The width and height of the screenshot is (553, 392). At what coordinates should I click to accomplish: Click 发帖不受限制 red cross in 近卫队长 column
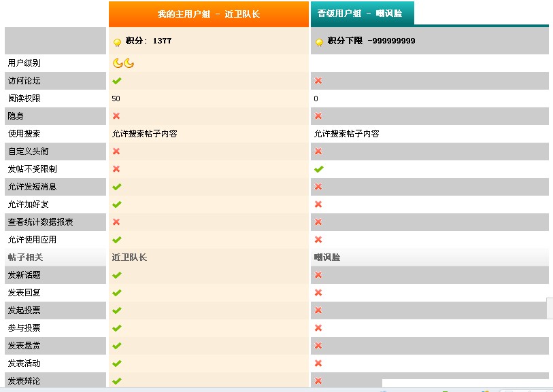tap(116, 168)
